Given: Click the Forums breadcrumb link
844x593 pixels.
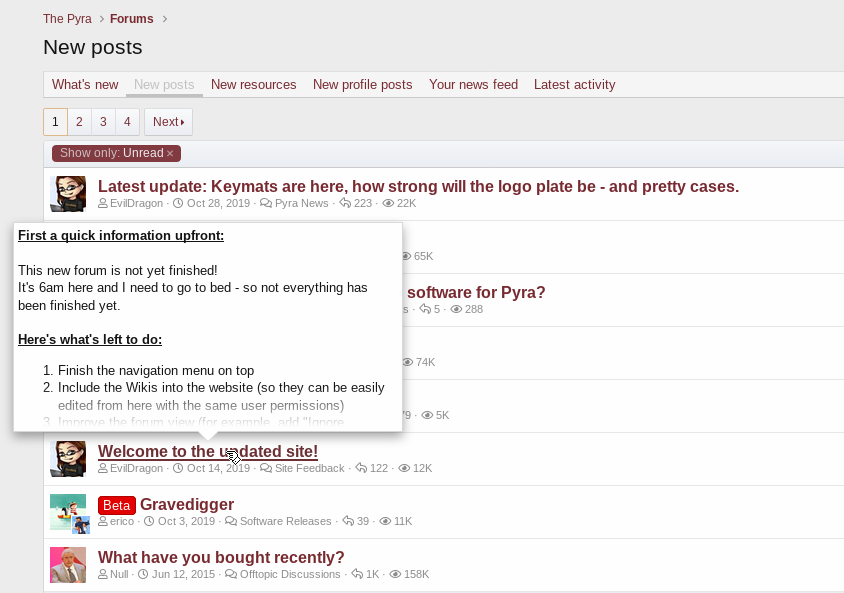Looking at the screenshot, I should coord(132,19).
